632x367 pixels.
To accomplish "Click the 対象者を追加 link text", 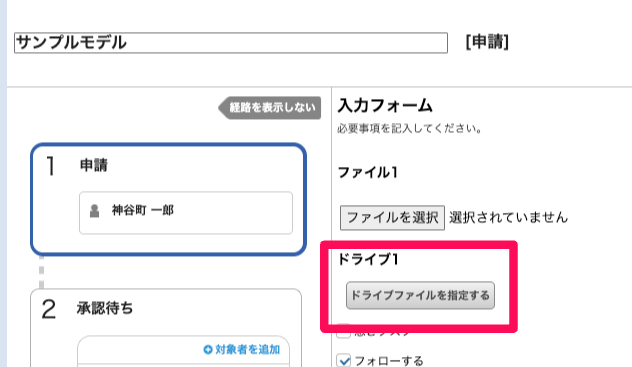I will point(247,349).
